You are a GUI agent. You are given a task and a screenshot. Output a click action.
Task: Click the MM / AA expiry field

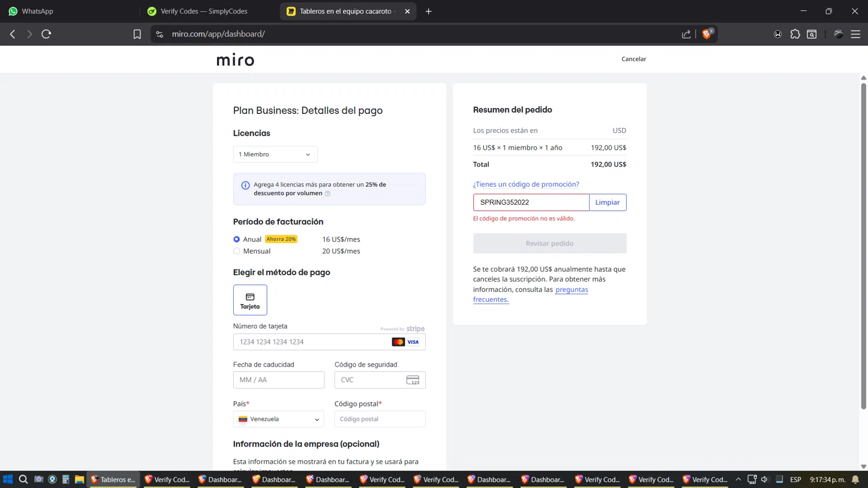(x=278, y=380)
